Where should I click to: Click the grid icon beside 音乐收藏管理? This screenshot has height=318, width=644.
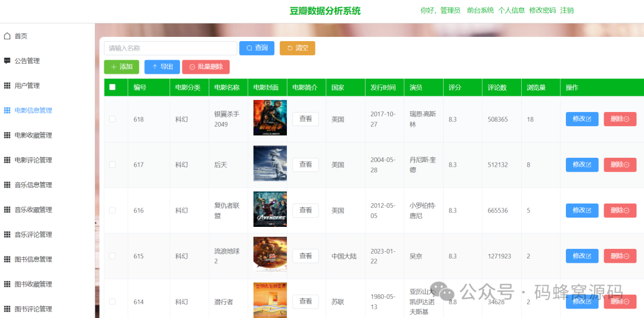click(7, 210)
